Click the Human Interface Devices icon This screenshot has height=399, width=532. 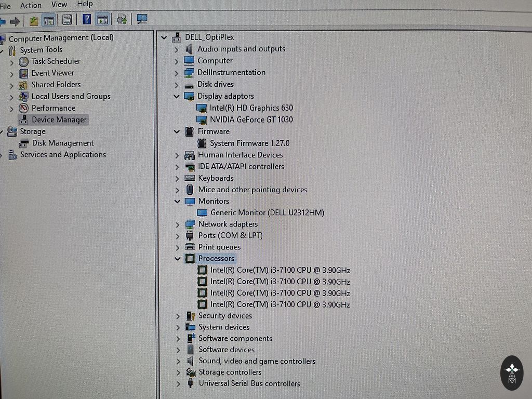click(x=189, y=155)
